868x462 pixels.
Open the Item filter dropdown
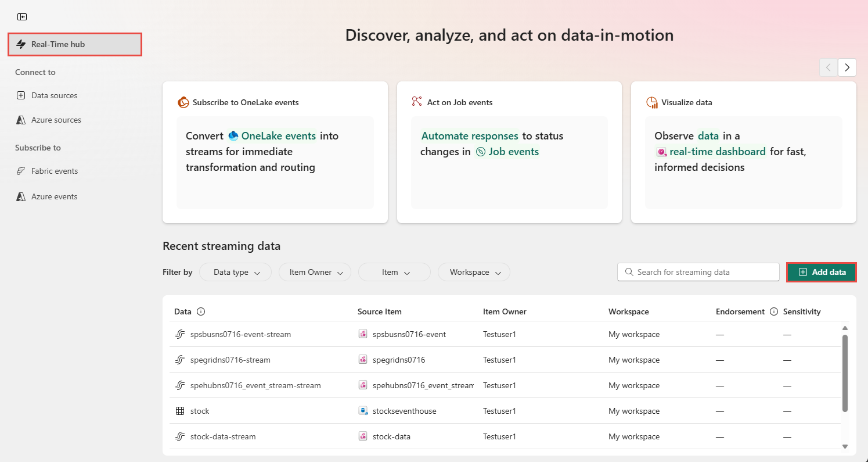394,272
